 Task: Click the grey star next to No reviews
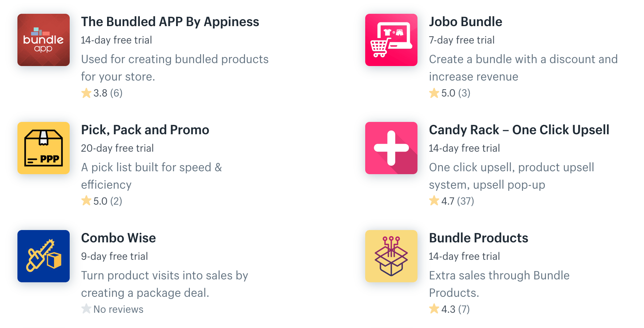point(86,309)
